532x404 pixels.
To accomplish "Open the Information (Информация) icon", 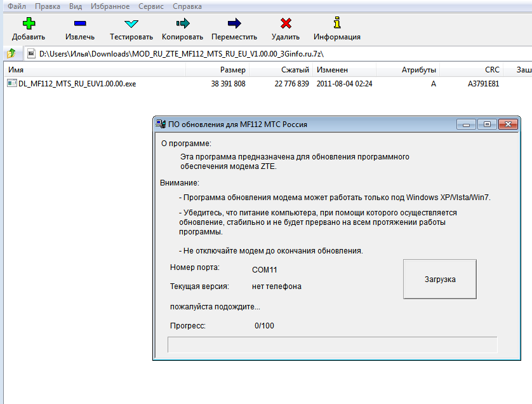I will pyautogui.click(x=337, y=23).
